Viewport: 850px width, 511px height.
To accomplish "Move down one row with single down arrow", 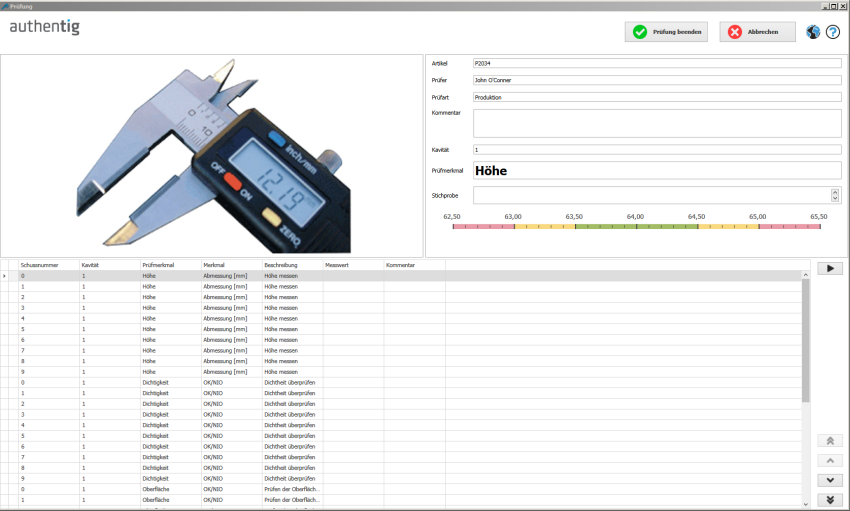I will (x=830, y=480).
